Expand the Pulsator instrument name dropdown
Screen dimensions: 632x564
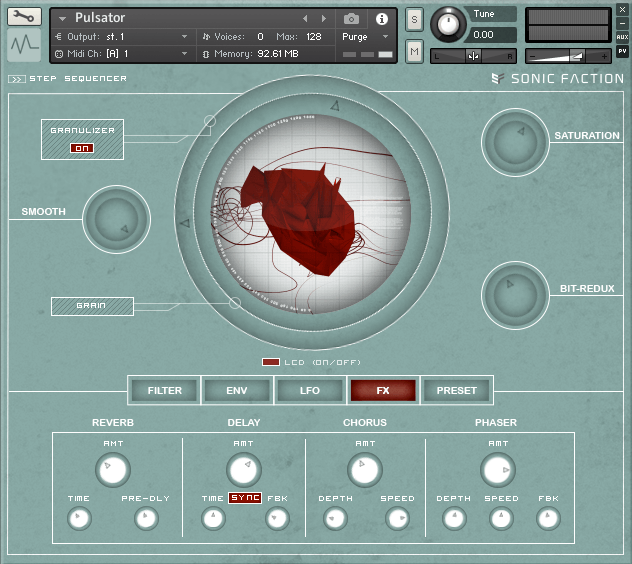click(x=62, y=19)
